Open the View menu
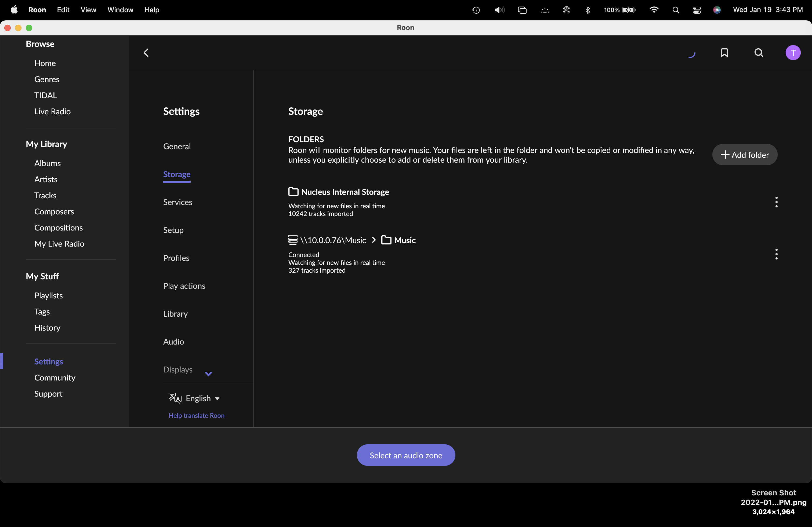Screen dimensions: 812x527 tap(88, 10)
